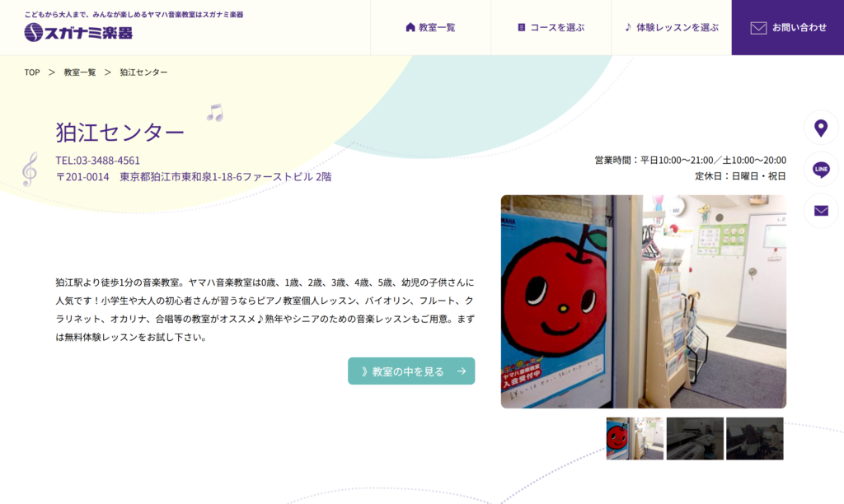This screenshot has width=844, height=504.
Task: Open the 教室一覧 menu item
Action: click(x=430, y=27)
